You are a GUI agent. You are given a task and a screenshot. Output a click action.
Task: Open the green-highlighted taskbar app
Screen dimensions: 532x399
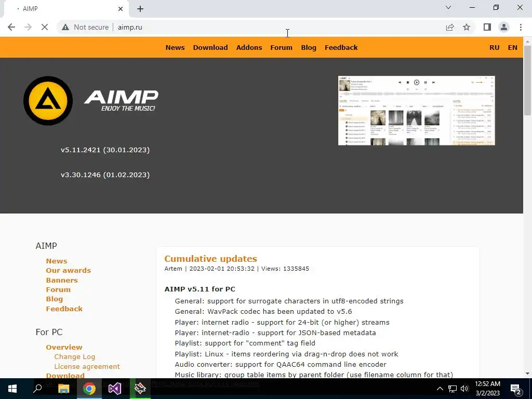point(140,389)
